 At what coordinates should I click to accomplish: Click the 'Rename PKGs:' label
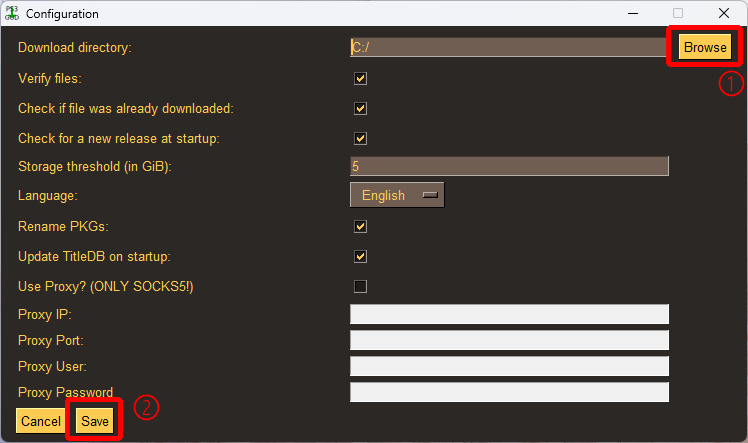tap(63, 226)
